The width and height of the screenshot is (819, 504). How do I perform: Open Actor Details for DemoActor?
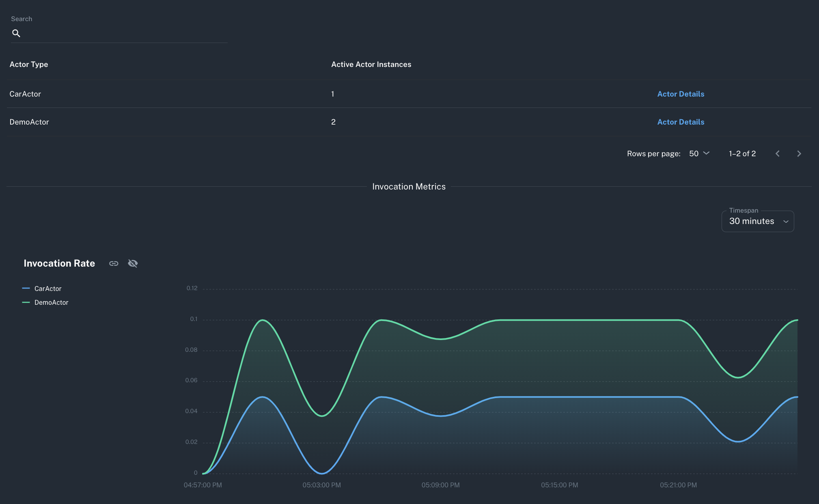click(x=681, y=122)
